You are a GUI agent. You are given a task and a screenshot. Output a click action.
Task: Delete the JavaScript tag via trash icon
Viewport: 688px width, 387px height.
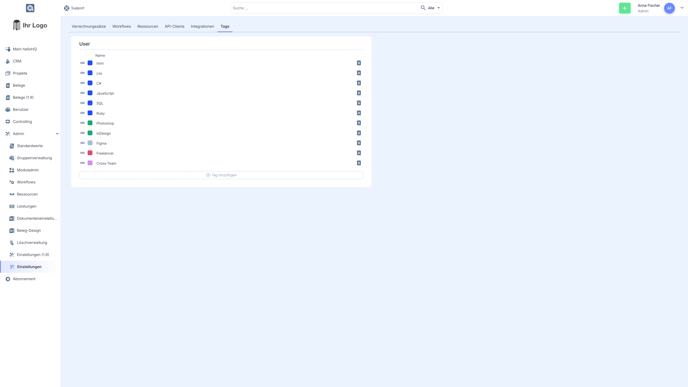[358, 93]
